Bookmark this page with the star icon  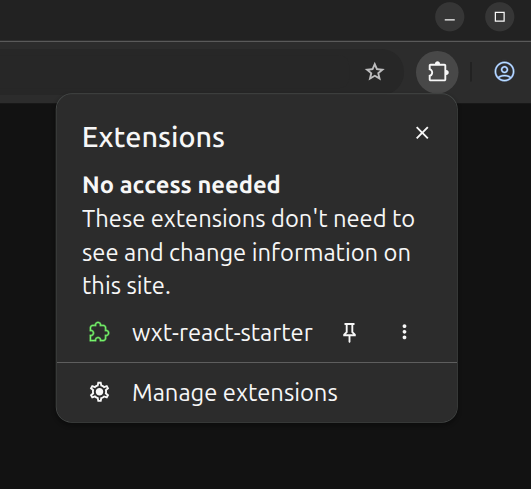tap(375, 72)
